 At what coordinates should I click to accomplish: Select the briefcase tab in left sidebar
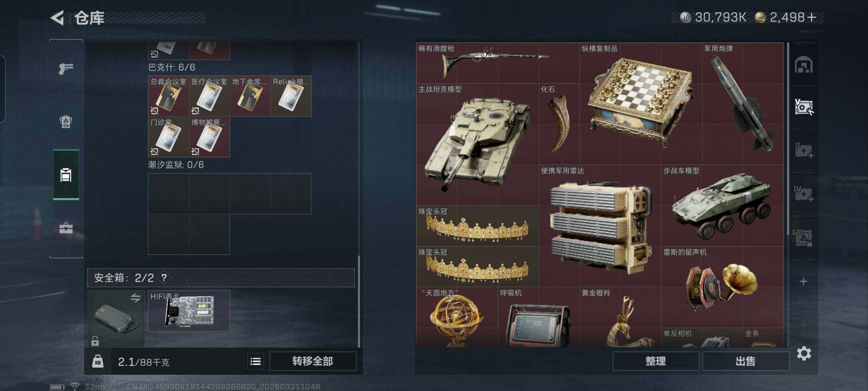[x=66, y=228]
